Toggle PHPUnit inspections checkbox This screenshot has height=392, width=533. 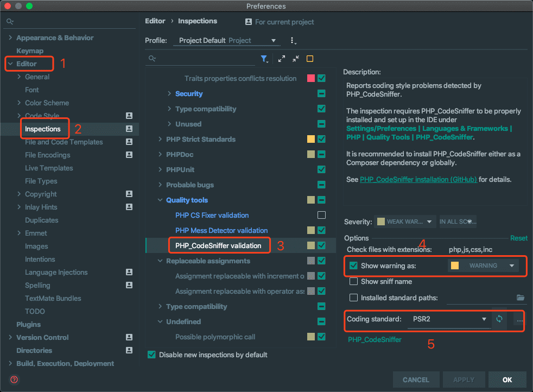pos(321,169)
